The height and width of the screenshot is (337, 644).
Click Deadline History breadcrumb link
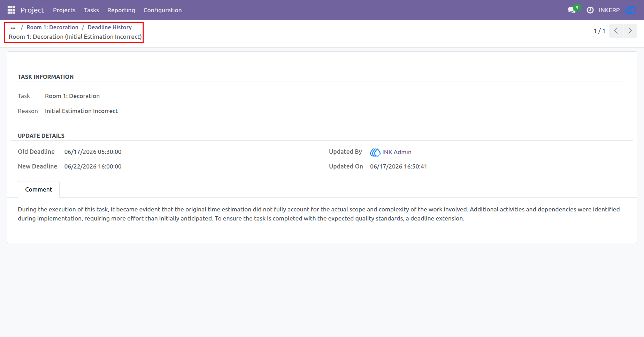click(109, 27)
